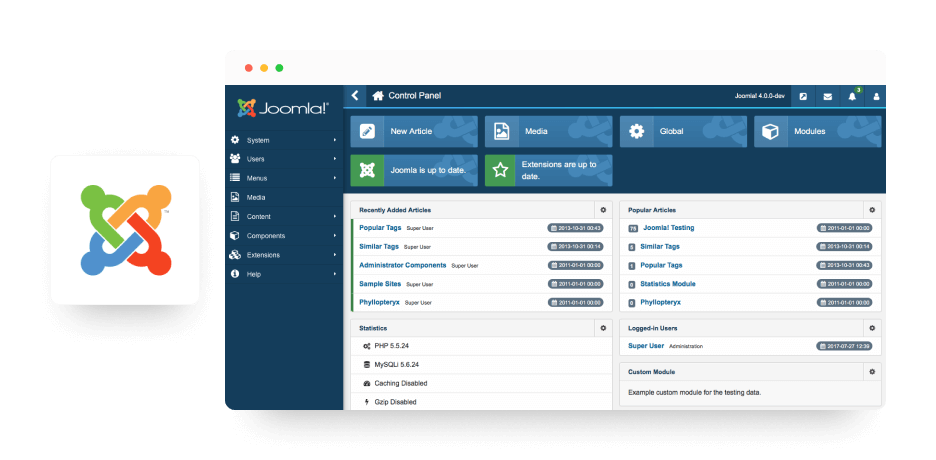
Task: Click the Global configuration quick button
Action: [x=683, y=131]
